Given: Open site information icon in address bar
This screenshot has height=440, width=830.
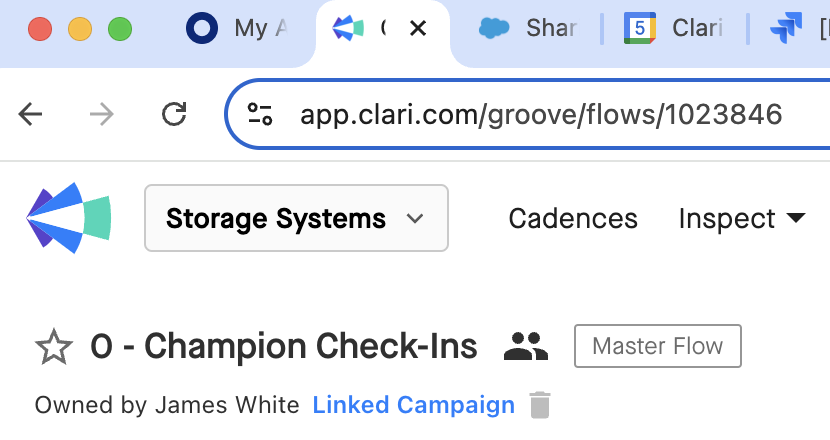Looking at the screenshot, I should click(260, 114).
